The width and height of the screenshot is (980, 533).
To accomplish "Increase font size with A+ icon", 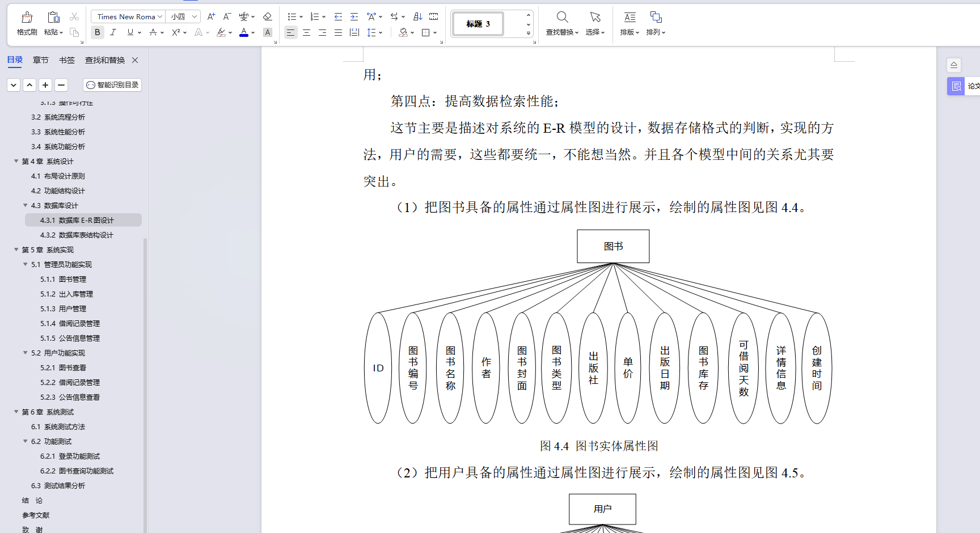I will coord(211,16).
